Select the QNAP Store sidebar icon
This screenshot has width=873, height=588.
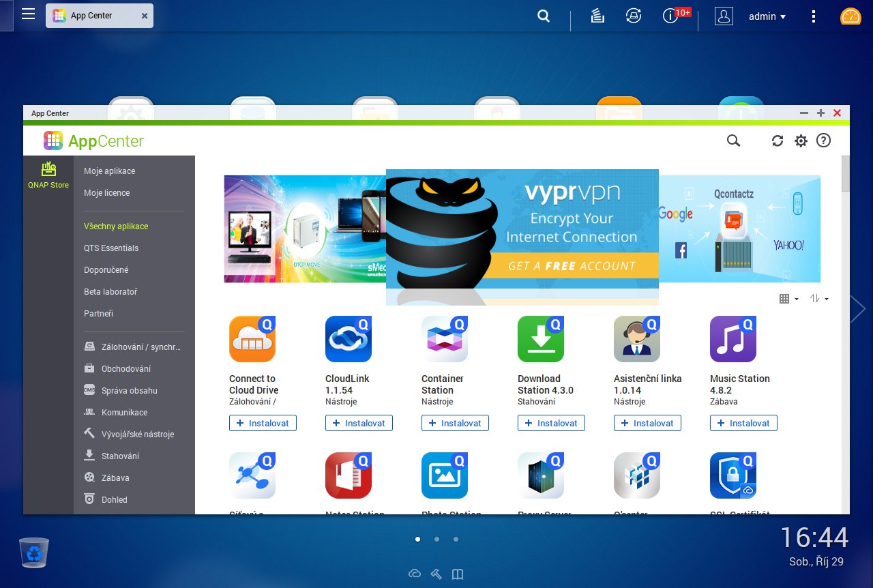pyautogui.click(x=48, y=175)
